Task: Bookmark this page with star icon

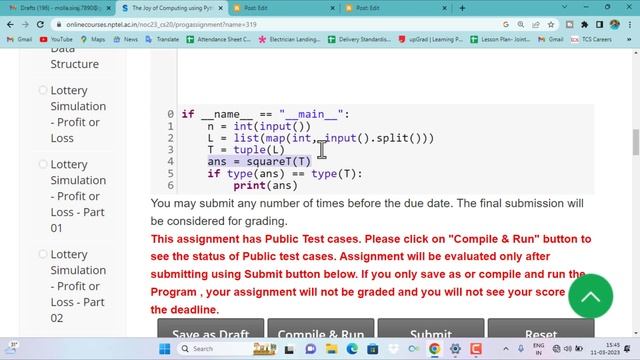Action: coord(551,24)
